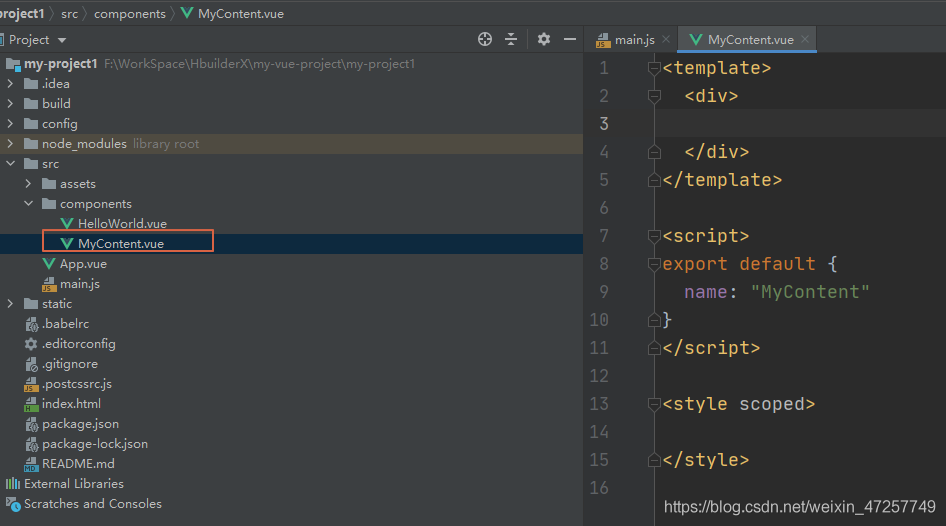946x526 pixels.
Task: Click the Locate/Select Opened File crosshair icon
Action: (484, 39)
